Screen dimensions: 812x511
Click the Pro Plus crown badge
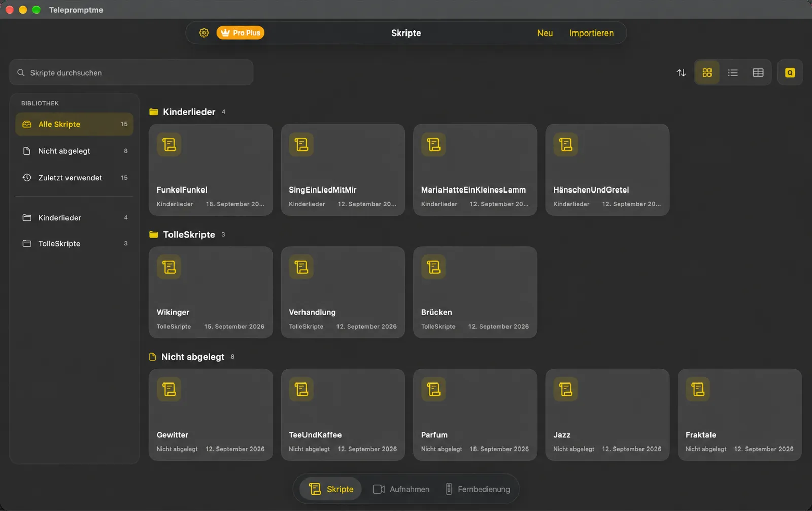[241, 33]
